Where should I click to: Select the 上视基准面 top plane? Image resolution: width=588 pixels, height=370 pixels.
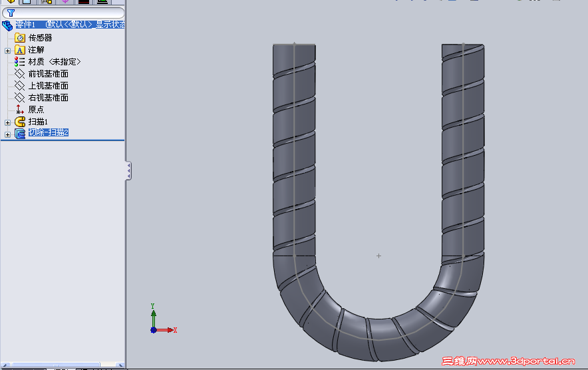click(x=49, y=86)
